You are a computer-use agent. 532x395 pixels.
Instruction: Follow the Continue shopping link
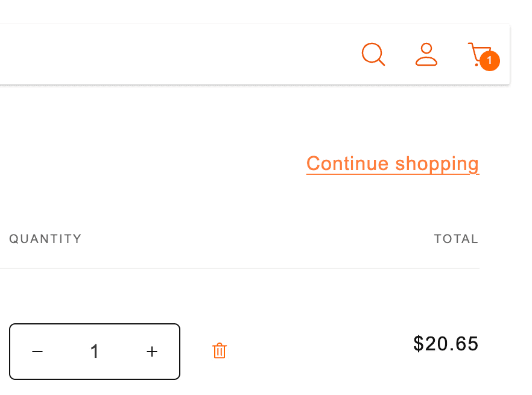(393, 163)
